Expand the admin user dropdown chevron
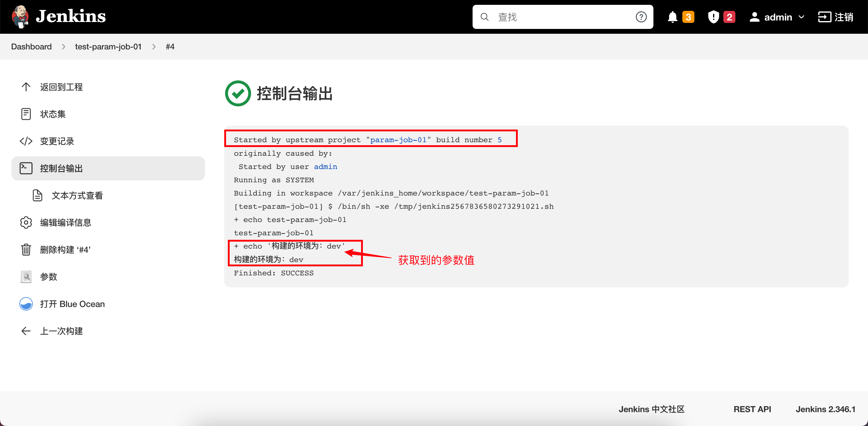Image resolution: width=868 pixels, height=426 pixels. (x=801, y=17)
